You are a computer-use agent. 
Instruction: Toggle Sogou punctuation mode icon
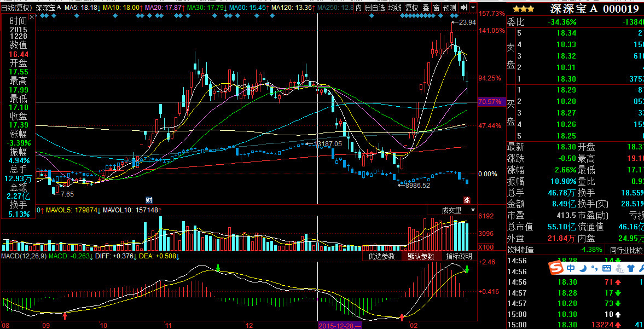click(594, 269)
